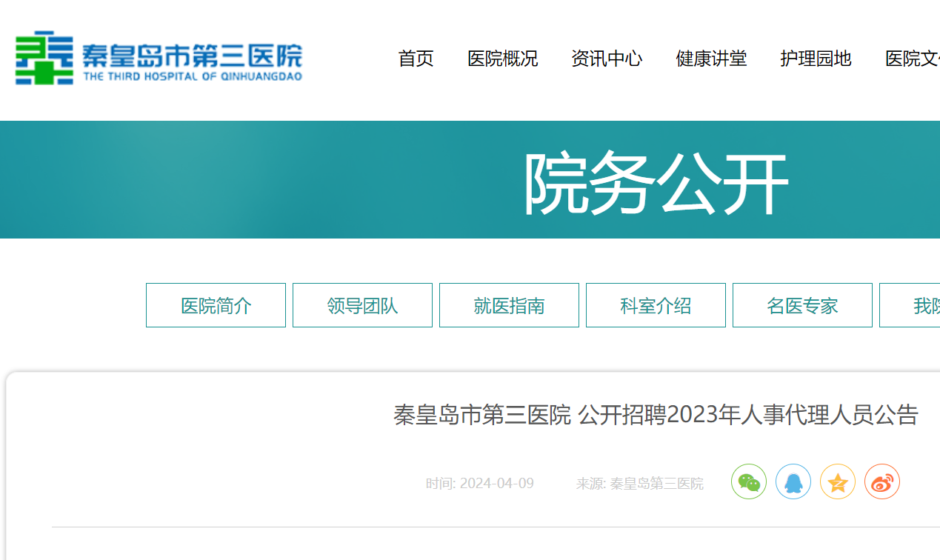Screen dimensions: 940x560
Task: Share the article to Weibo
Action: [x=882, y=481]
